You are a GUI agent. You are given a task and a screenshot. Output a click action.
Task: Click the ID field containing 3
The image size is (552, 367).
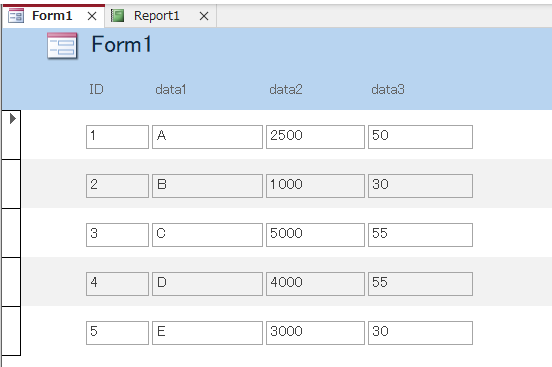click(117, 235)
